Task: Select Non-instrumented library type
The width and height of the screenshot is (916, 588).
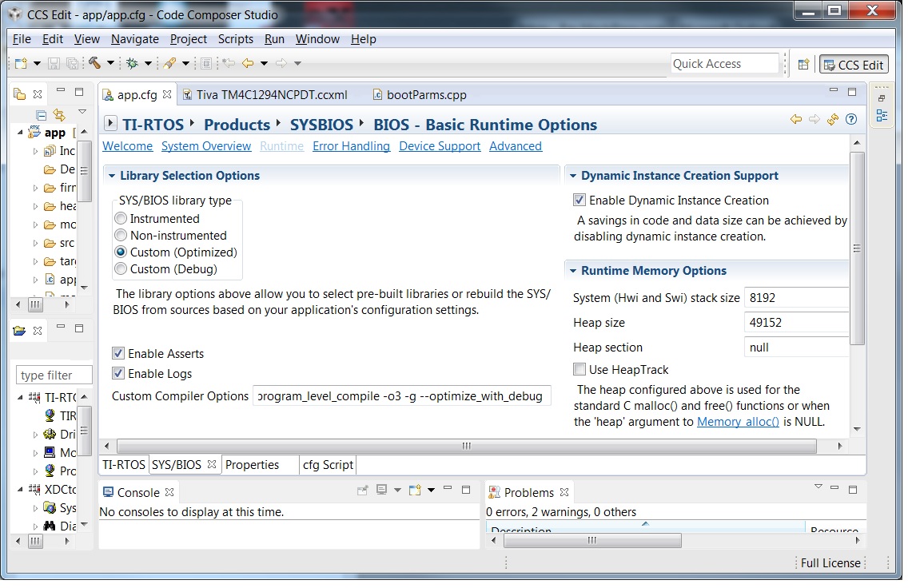Action: tap(121, 236)
